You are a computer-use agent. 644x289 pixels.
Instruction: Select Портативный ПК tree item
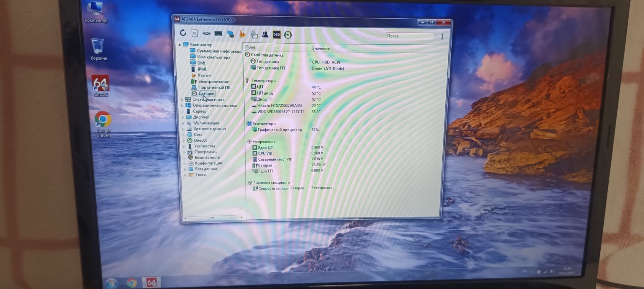tap(211, 88)
